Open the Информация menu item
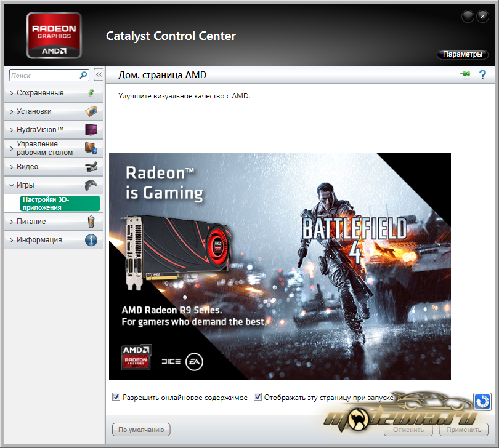Viewport: 499px width, 448px height. (x=54, y=240)
